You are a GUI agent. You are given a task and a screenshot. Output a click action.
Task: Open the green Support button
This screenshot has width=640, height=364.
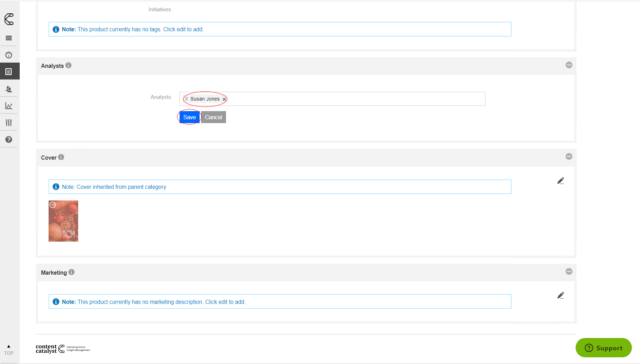[x=603, y=348]
